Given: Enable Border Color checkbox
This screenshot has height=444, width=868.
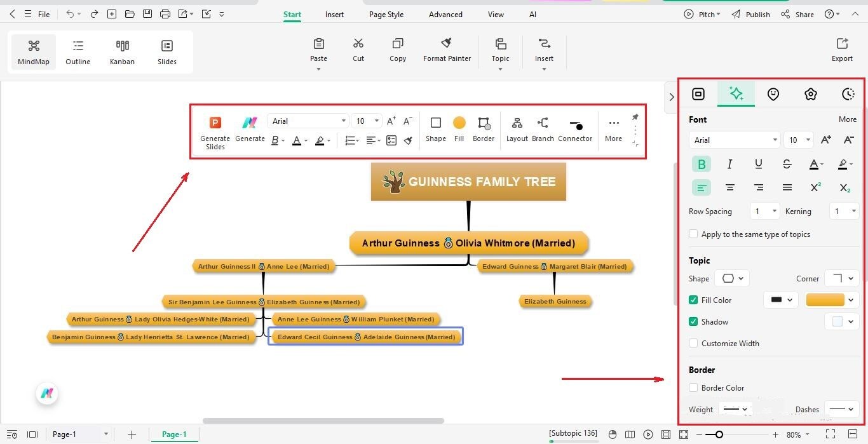Looking at the screenshot, I should 693,388.
